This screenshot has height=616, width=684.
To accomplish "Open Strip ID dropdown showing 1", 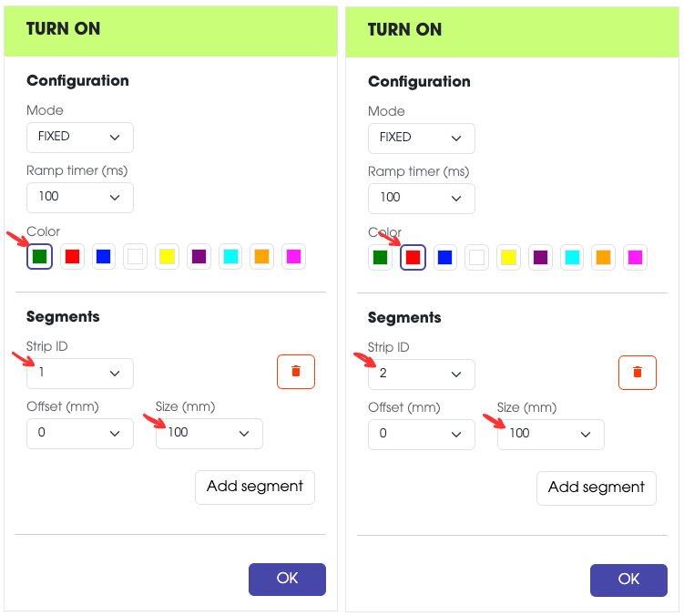I will [80, 374].
